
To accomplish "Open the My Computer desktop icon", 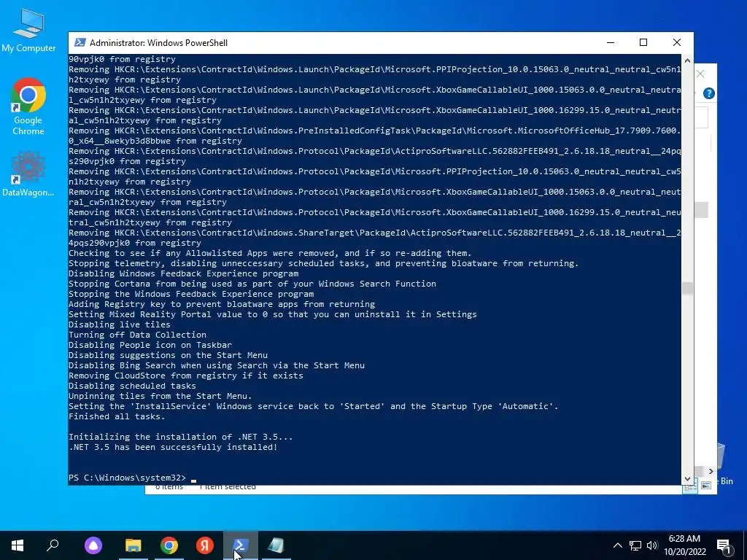I will (x=28, y=31).
